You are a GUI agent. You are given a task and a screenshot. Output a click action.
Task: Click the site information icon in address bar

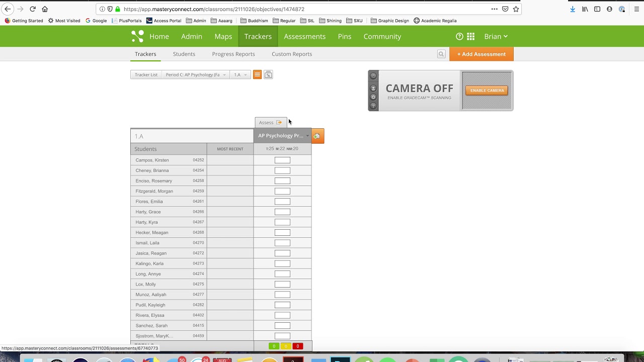102,9
